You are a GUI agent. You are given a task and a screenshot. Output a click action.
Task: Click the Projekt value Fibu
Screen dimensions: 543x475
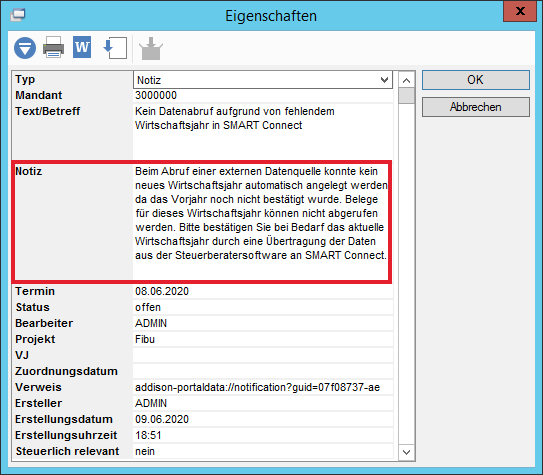pos(263,339)
